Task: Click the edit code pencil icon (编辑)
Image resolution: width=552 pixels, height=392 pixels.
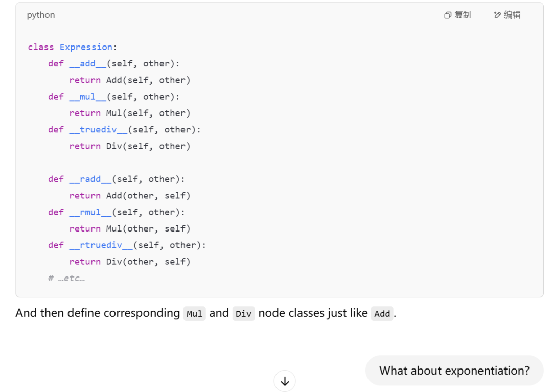Action: [497, 15]
